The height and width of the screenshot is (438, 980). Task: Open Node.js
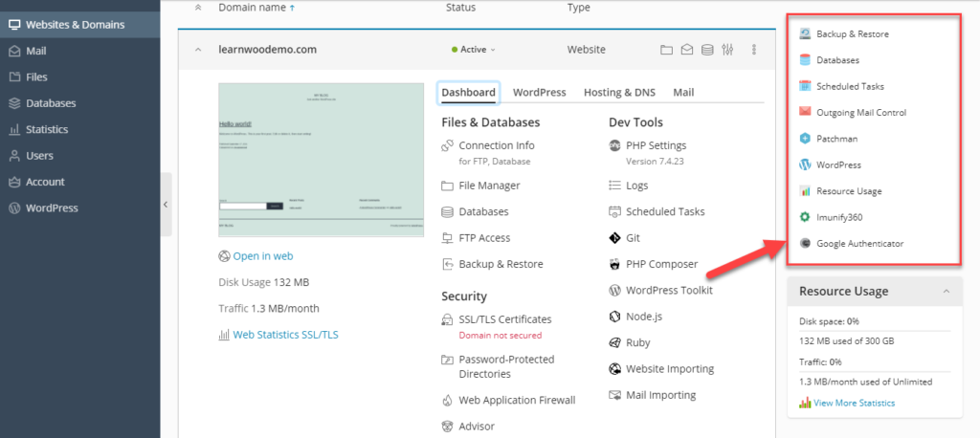644,317
